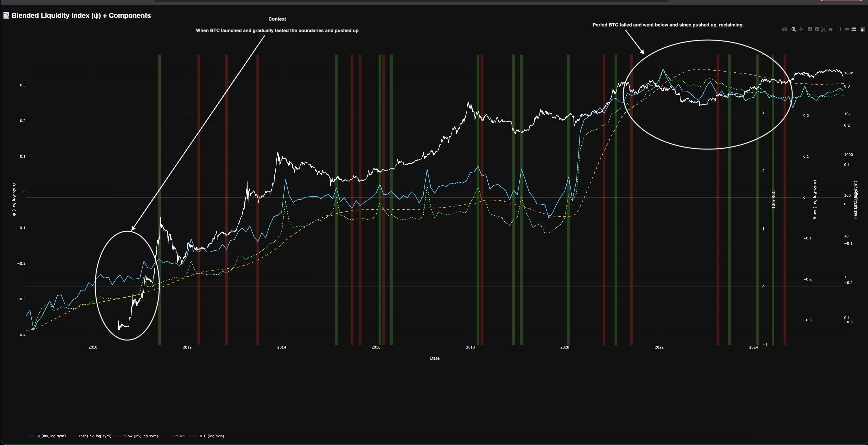
Task: Select the Zoom magnifier tool in the modebar
Action: (x=794, y=30)
